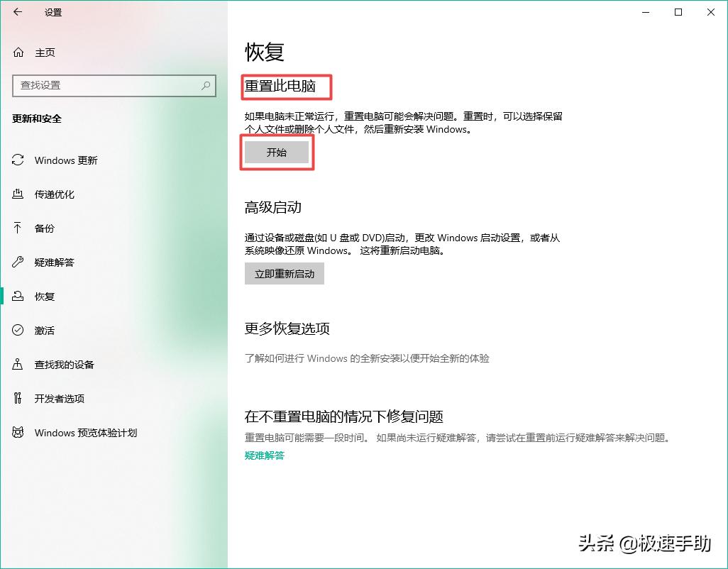The image size is (728, 569).
Task: Select the Windows 更新 sidebar icon
Action: (19, 160)
